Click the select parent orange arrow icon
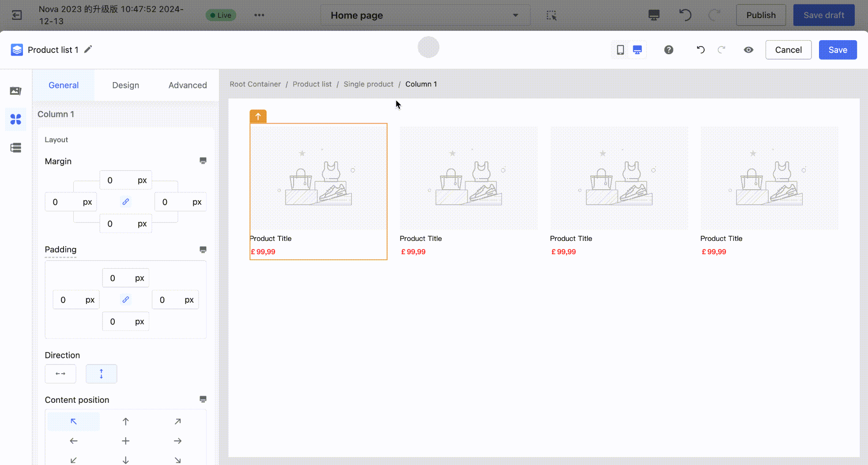 258,116
